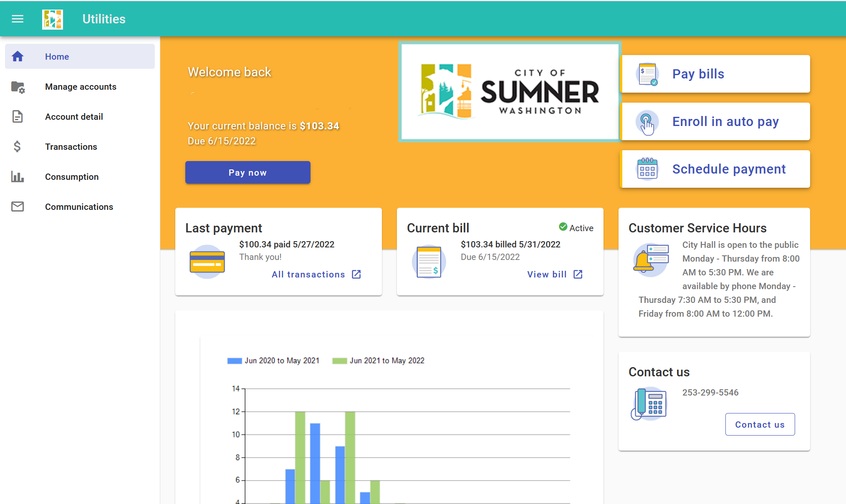Viewport: 846px width, 504px height.
Task: Open Manage accounts from sidebar
Action: pyautogui.click(x=81, y=87)
